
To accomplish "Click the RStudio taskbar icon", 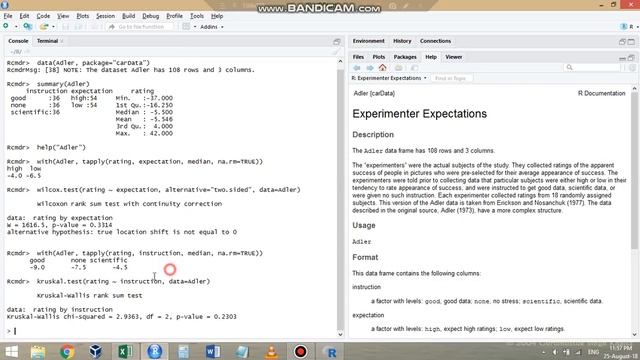I will click(x=155, y=351).
